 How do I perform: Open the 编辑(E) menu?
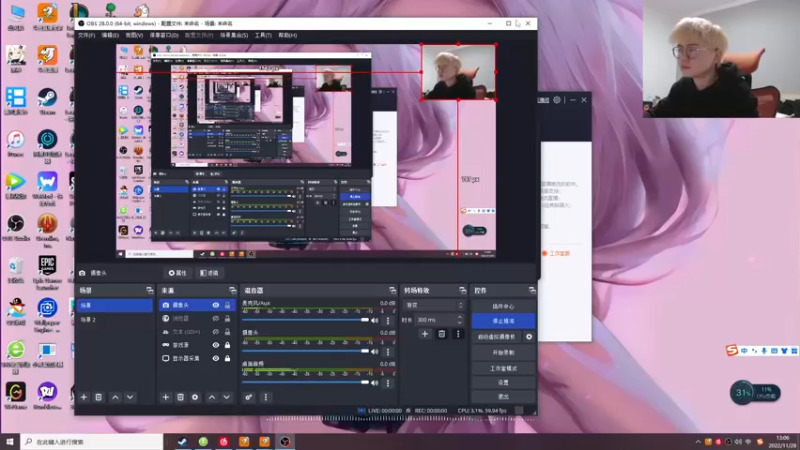[110, 35]
